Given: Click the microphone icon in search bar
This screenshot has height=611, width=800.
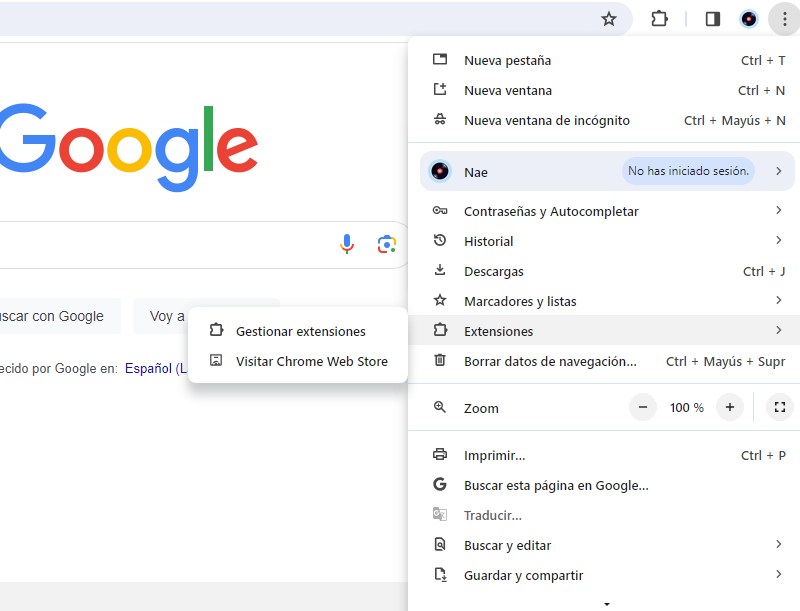Looking at the screenshot, I should [347, 243].
